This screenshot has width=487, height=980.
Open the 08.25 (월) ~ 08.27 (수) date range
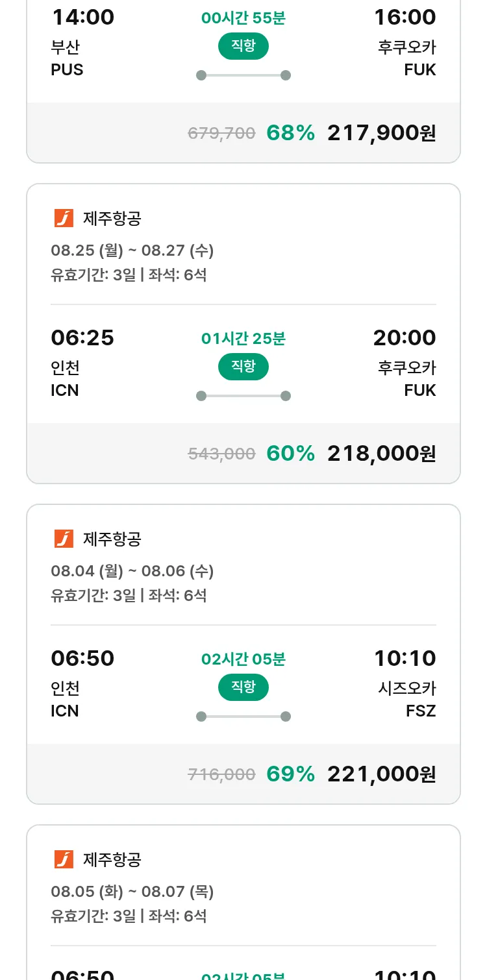coord(132,251)
